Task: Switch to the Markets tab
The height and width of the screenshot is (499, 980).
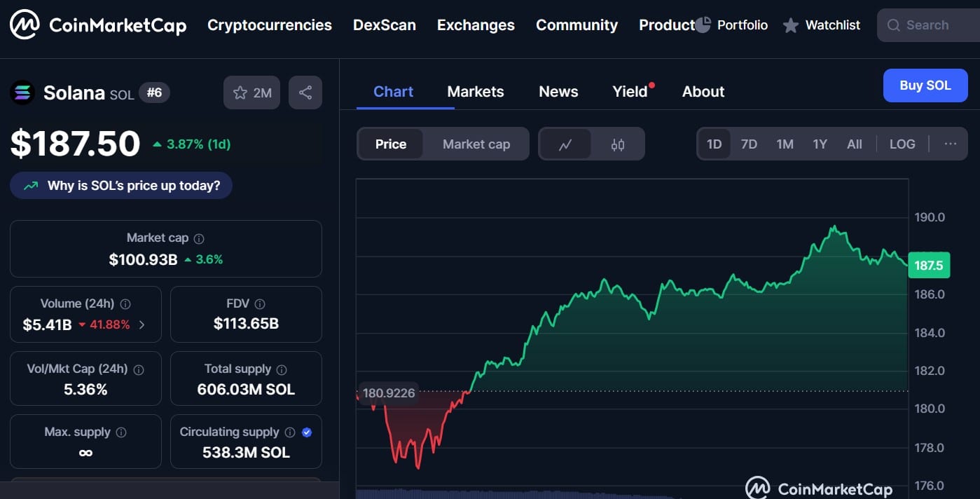Action: (476, 92)
